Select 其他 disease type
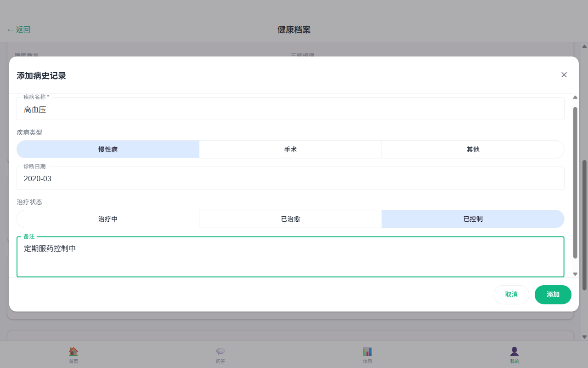This screenshot has width=588, height=368. [473, 149]
